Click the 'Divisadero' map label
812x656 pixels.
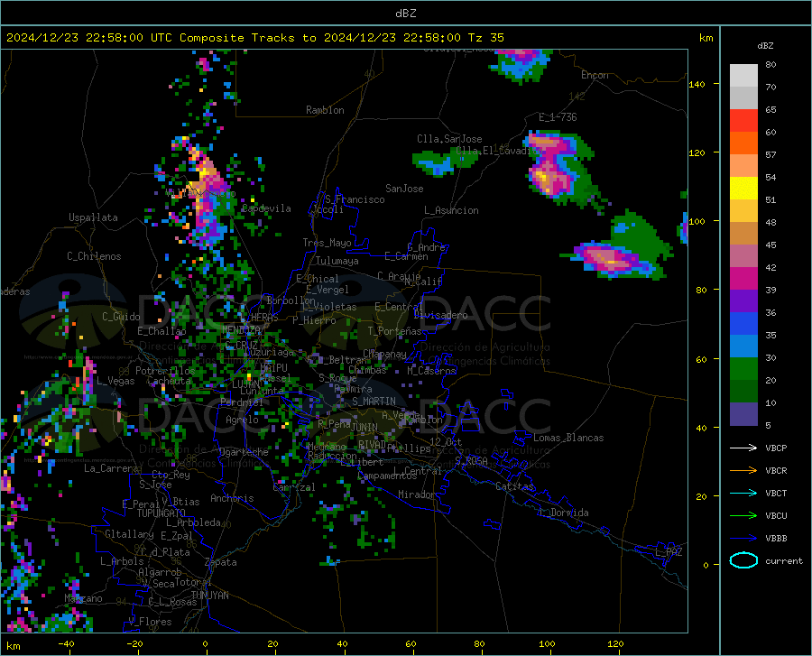[440, 315]
